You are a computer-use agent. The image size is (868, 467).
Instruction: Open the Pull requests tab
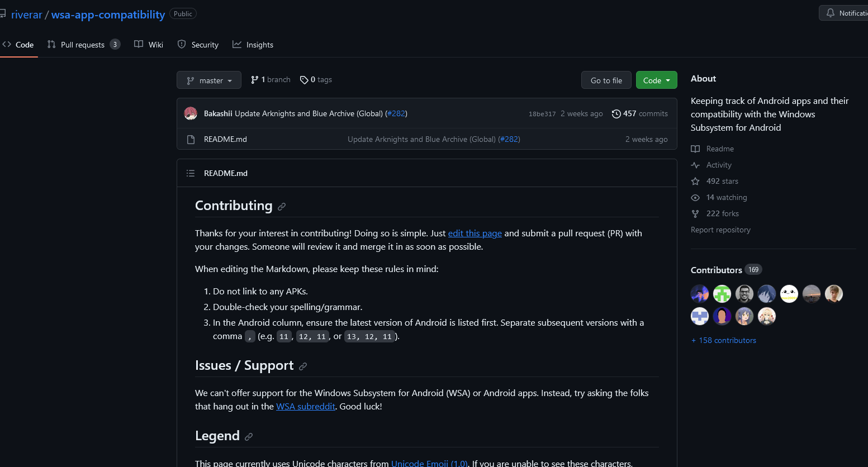point(83,45)
